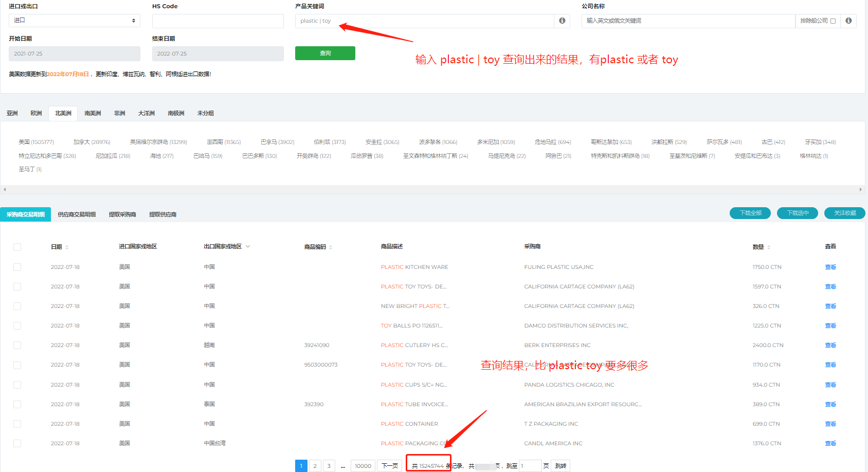Open the 进口或出口 dropdown
Image resolution: width=868 pixels, height=472 pixels.
point(75,21)
